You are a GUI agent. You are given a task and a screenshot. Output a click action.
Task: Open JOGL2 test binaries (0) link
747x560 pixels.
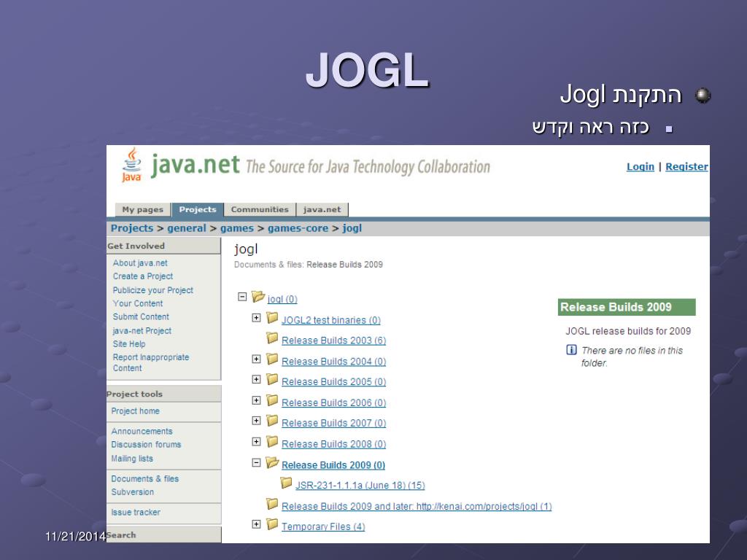click(x=331, y=320)
